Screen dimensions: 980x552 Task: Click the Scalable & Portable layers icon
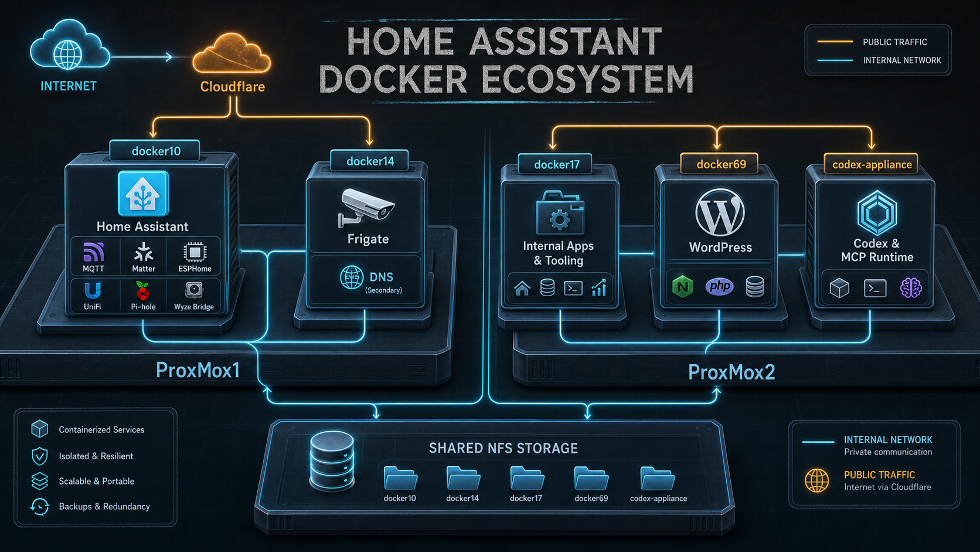(39, 481)
